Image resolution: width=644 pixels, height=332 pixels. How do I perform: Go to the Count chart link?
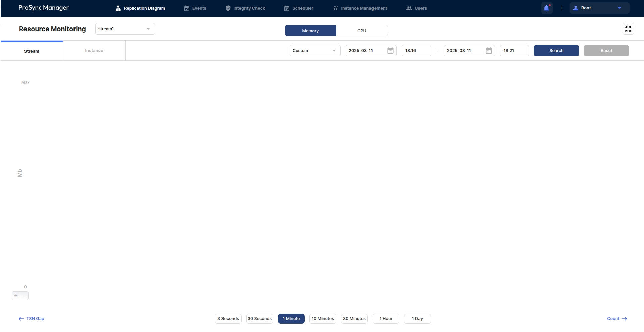[617, 319]
